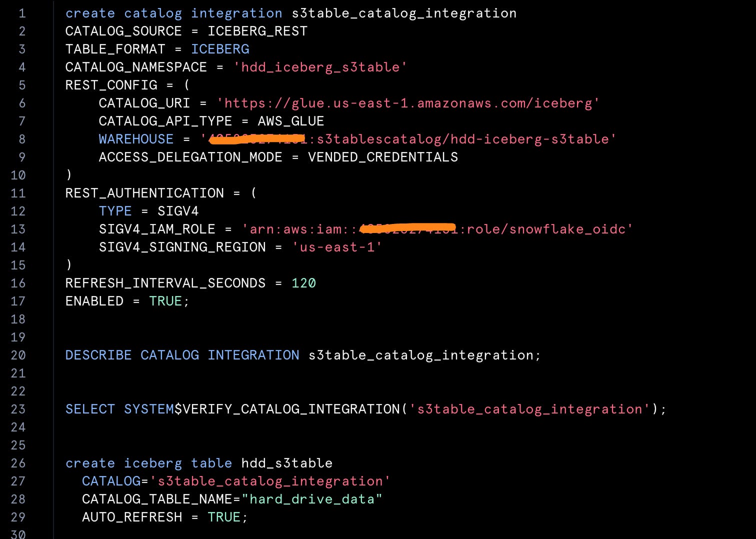Image resolution: width=756 pixels, height=539 pixels.
Task: Click integration name on line 20
Action: (x=421, y=355)
